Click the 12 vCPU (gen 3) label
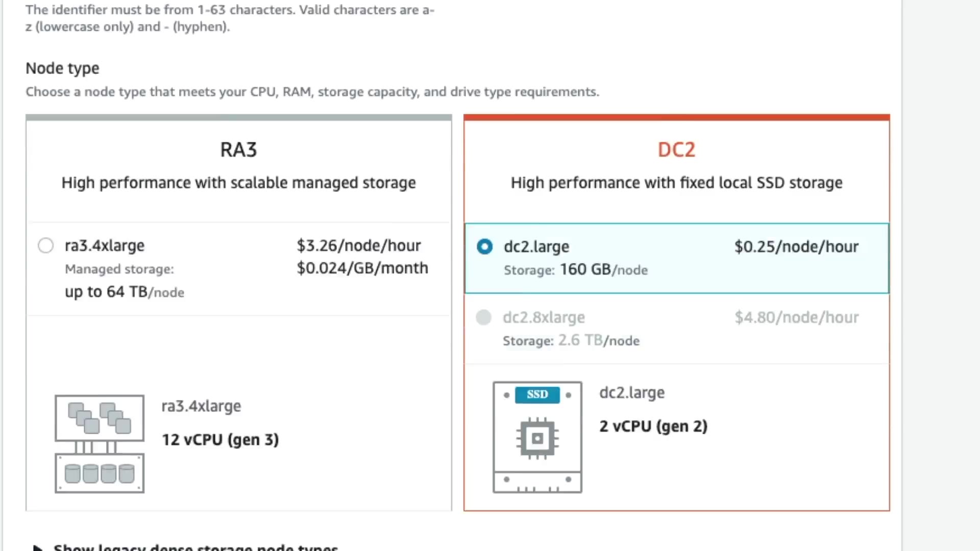 [x=220, y=440]
